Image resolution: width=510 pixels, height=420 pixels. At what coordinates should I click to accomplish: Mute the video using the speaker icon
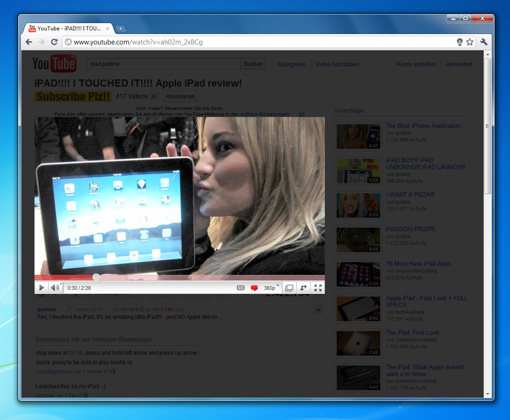(x=55, y=288)
